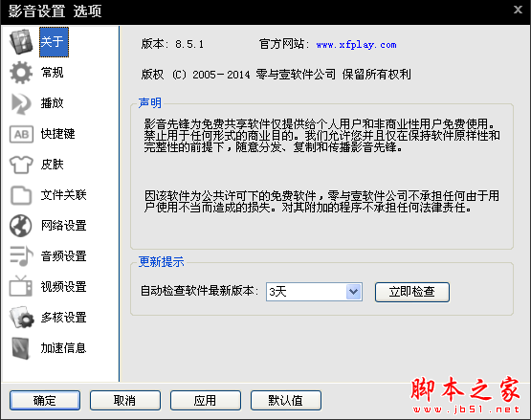
Task: Click the 音频设置 music note icon
Action: click(21, 256)
